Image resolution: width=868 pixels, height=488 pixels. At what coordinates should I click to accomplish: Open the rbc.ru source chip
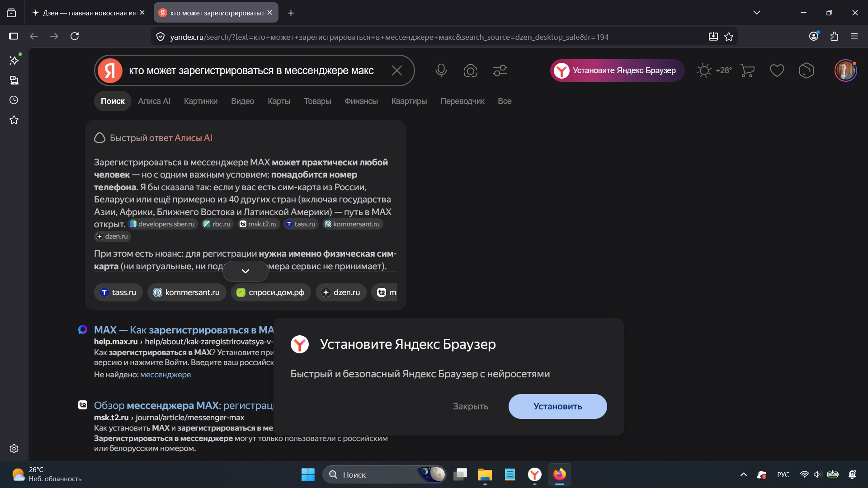click(217, 224)
